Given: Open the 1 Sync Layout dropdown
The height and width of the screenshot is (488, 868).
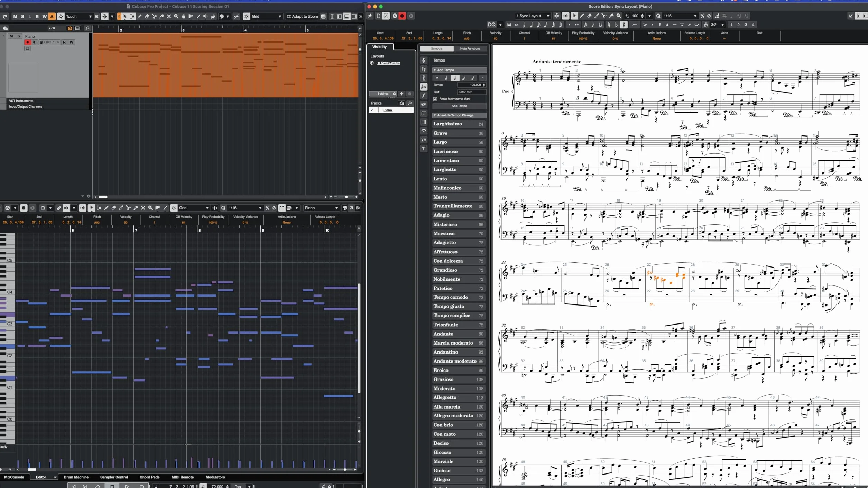Looking at the screenshot, I should (x=533, y=16).
